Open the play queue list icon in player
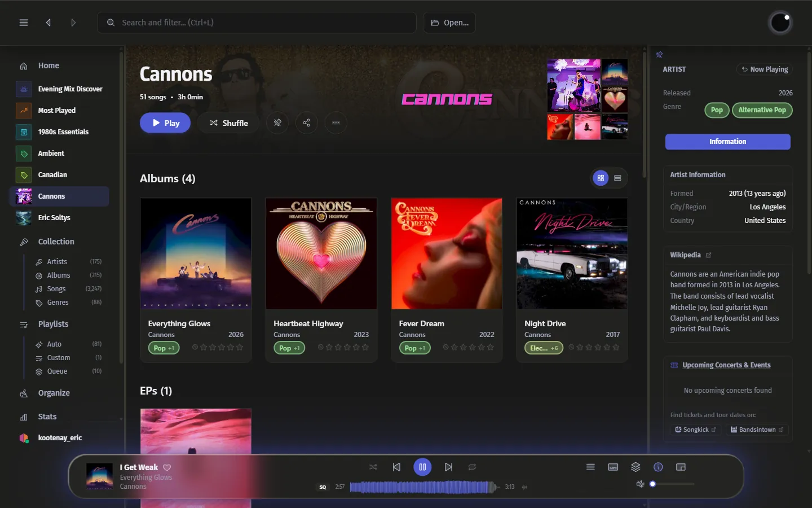The width and height of the screenshot is (812, 508). click(x=590, y=467)
